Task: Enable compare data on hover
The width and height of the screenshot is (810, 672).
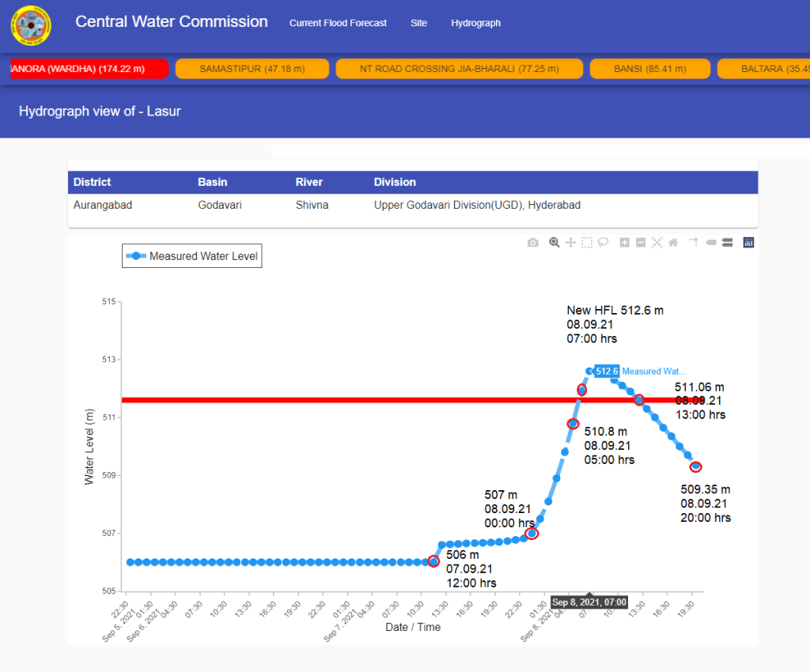Action: (727, 243)
